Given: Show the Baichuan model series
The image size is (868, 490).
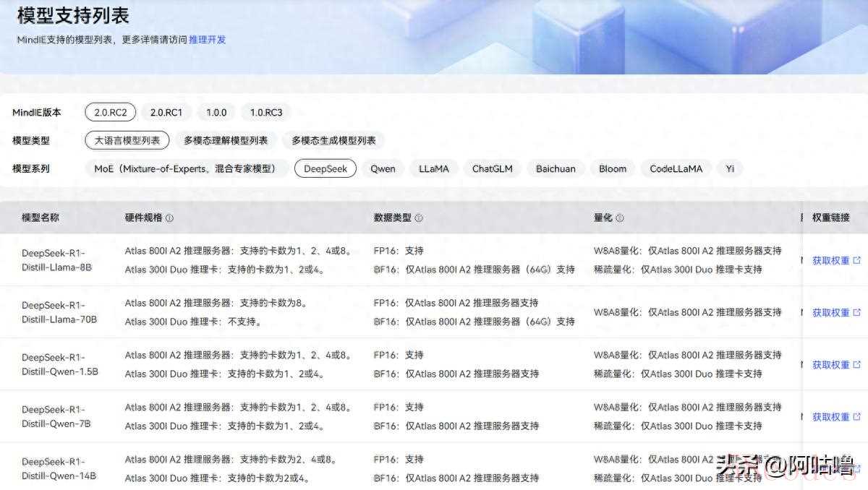Looking at the screenshot, I should coord(556,168).
